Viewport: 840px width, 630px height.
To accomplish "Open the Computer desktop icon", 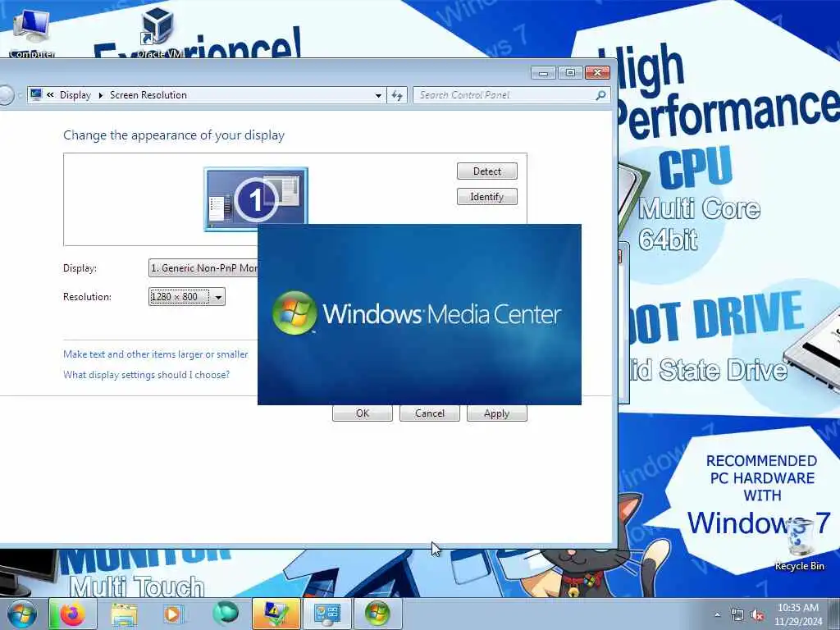I will tap(32, 33).
